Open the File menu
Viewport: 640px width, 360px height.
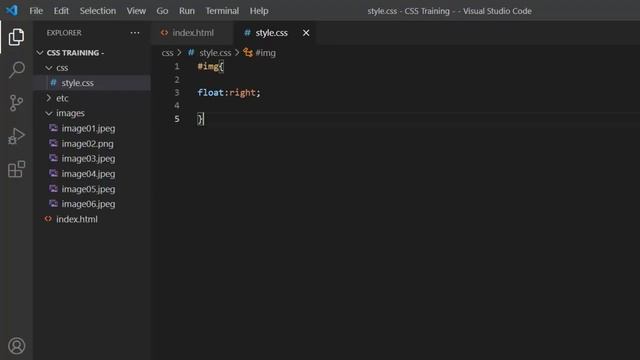[x=36, y=11]
